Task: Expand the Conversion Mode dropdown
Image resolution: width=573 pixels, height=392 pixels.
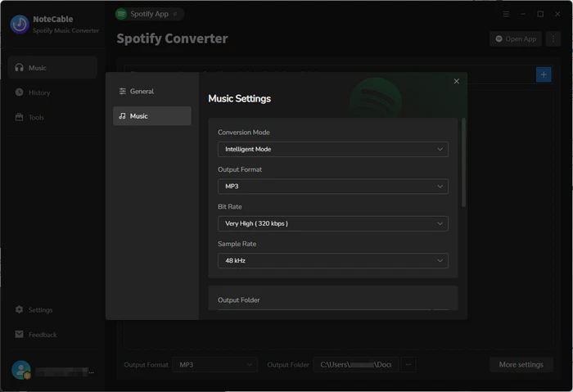Action: 333,149
